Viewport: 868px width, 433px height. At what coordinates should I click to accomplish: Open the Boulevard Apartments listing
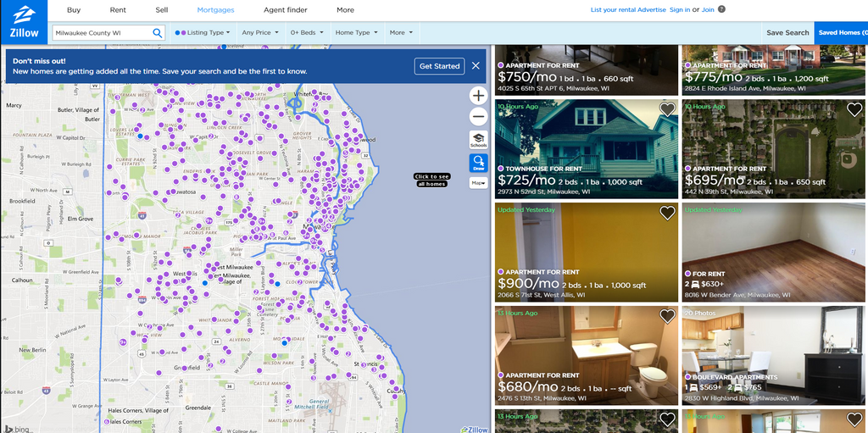tap(774, 356)
